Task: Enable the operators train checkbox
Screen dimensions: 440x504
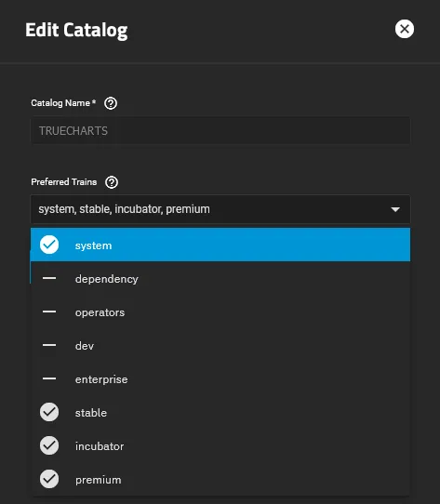Action: click(x=49, y=312)
